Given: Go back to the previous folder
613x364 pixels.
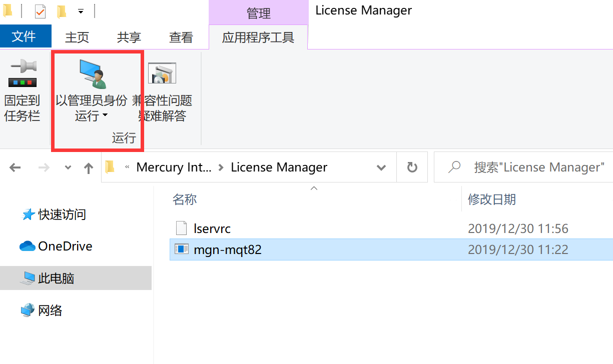Looking at the screenshot, I should (x=15, y=167).
